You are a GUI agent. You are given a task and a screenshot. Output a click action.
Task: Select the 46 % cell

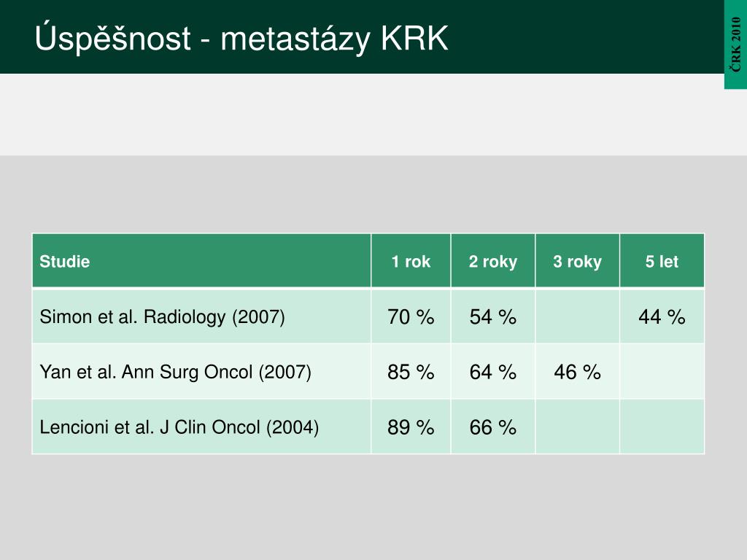[x=578, y=372]
